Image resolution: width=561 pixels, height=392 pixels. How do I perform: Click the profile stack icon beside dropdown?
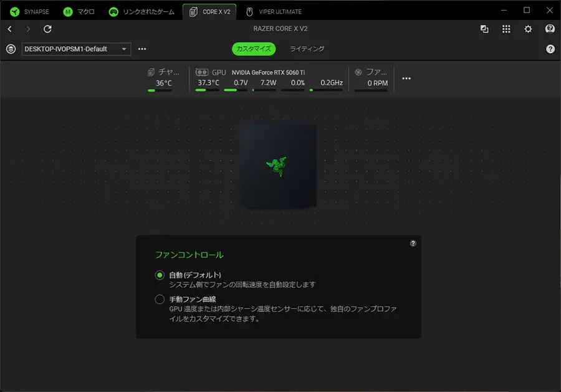coord(11,49)
